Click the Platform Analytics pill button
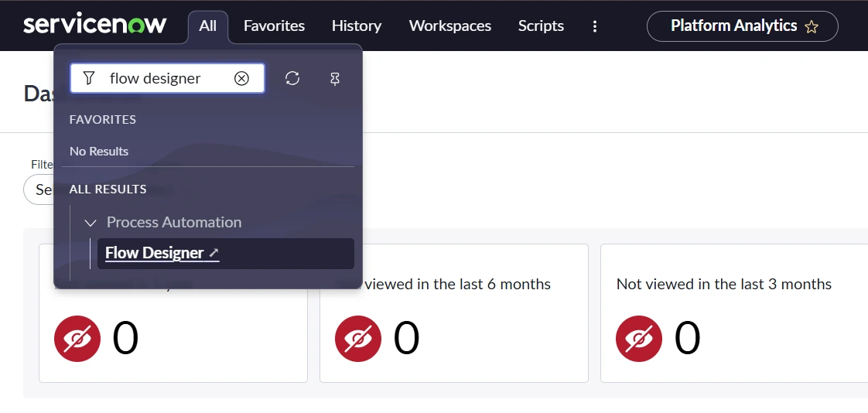 [x=743, y=26]
